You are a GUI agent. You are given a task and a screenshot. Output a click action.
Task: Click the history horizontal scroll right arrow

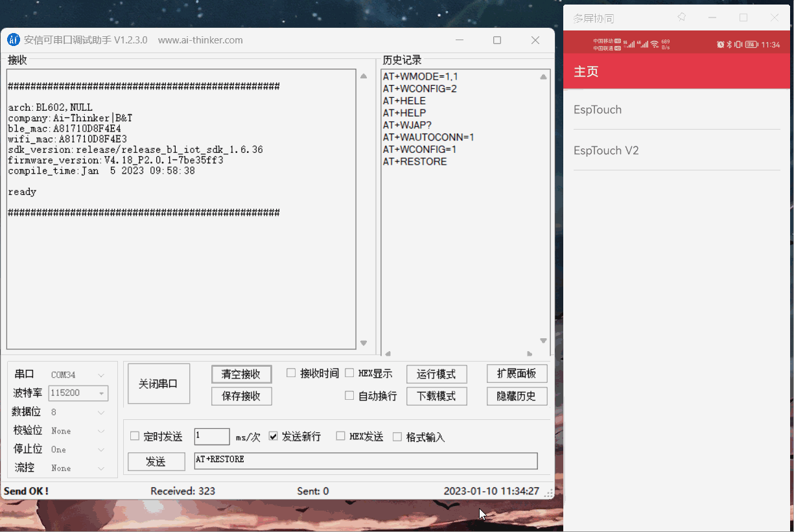click(x=530, y=354)
